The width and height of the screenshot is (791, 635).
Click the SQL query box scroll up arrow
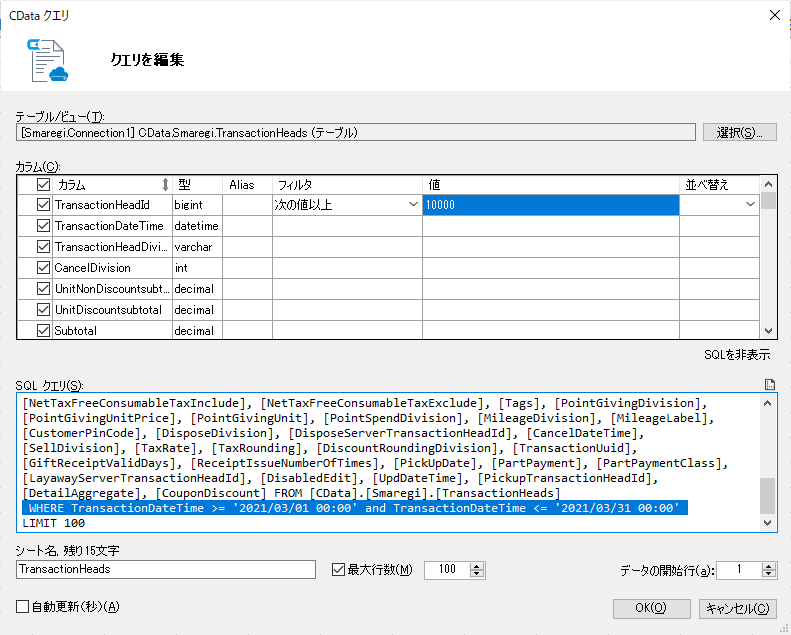767,403
